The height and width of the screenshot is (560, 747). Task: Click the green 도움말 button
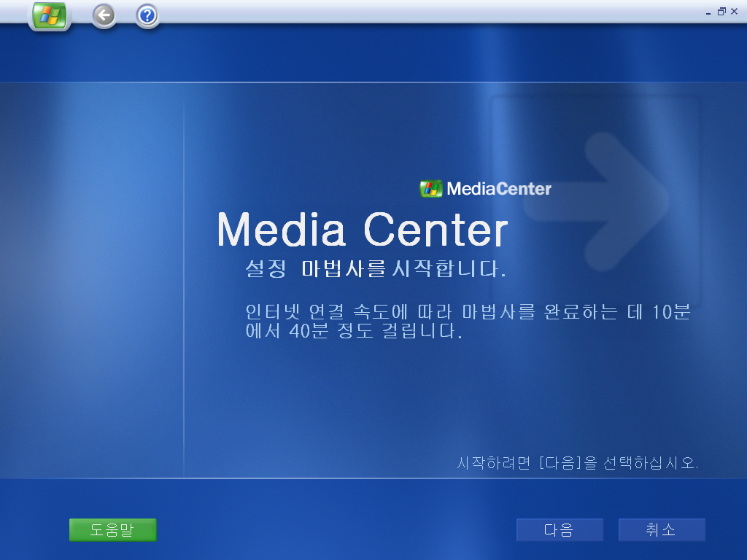point(112,529)
